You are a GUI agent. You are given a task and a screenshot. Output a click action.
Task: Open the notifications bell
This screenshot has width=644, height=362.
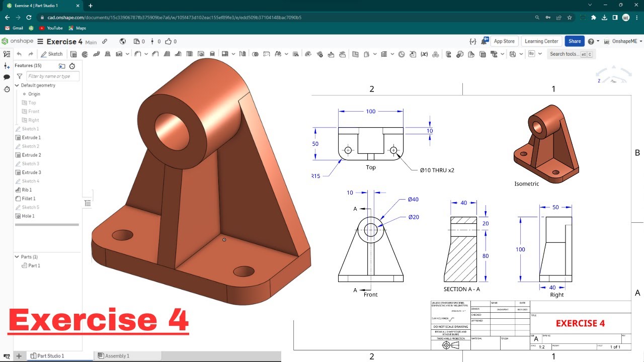pos(485,41)
